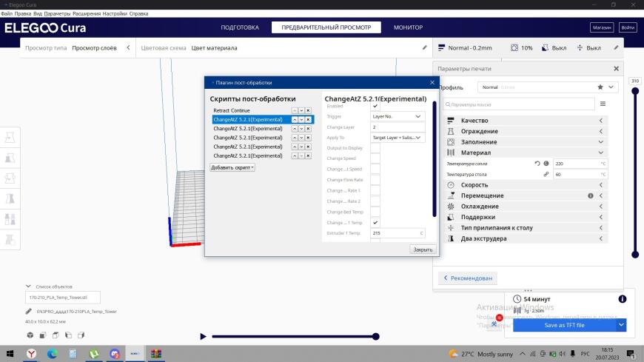
Task: Enable the Change Flow Rate checkbox
Action: (375, 180)
